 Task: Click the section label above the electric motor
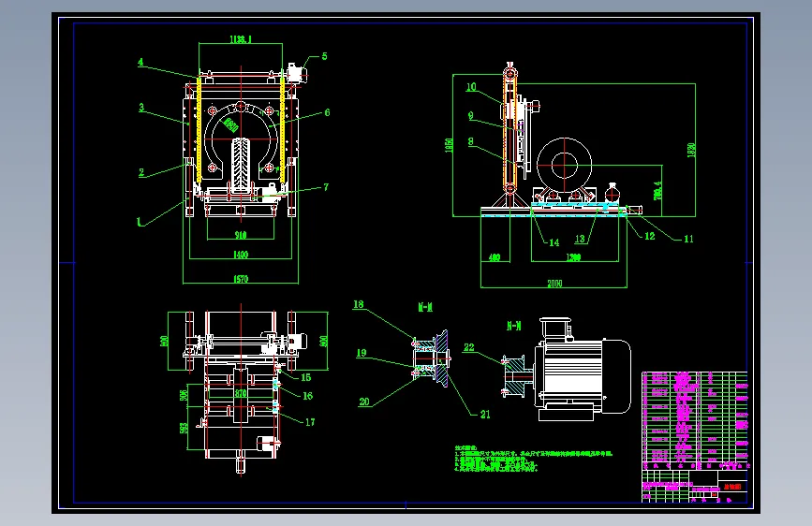514,326
